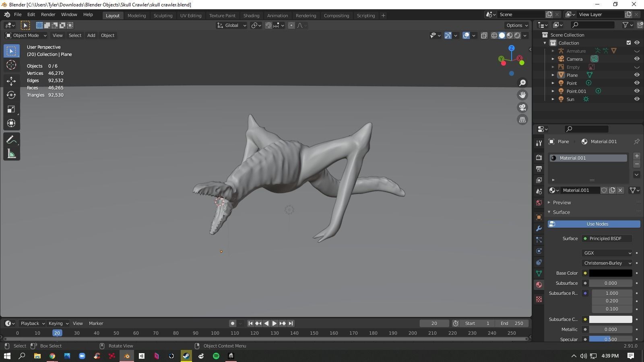Viewport: 644px width, 362px height.
Task: Uncheck the Collection checkbox in outliner
Action: tap(628, 43)
